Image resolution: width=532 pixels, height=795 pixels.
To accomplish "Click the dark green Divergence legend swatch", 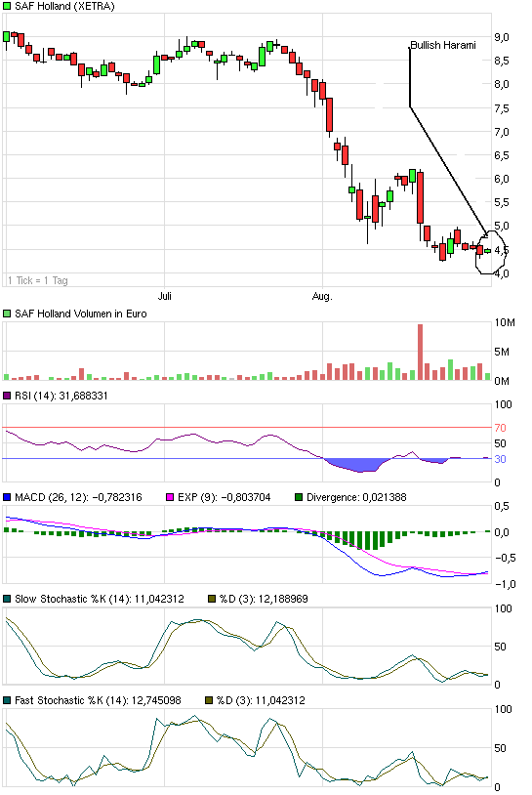I will 299,497.
